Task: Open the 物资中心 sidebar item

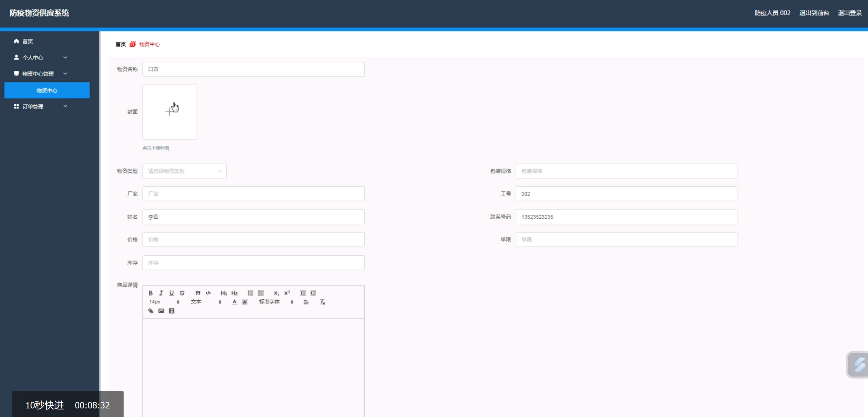Action: [47, 90]
